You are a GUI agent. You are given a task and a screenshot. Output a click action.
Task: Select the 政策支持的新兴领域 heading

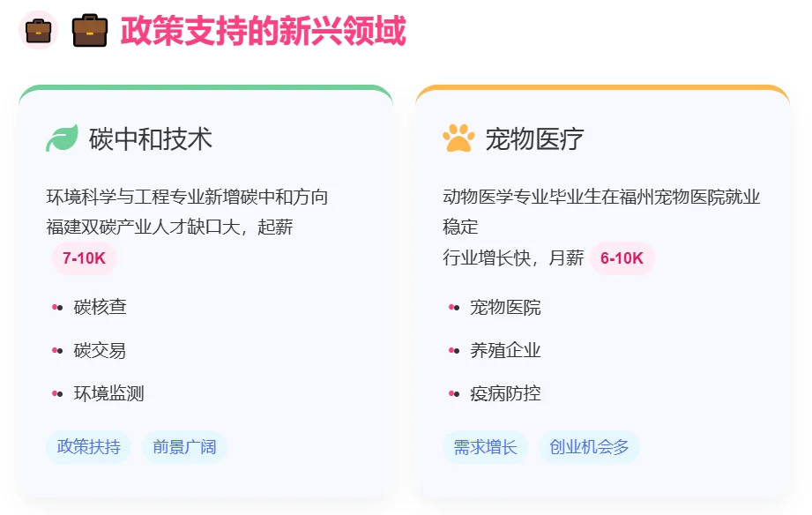[x=263, y=31]
